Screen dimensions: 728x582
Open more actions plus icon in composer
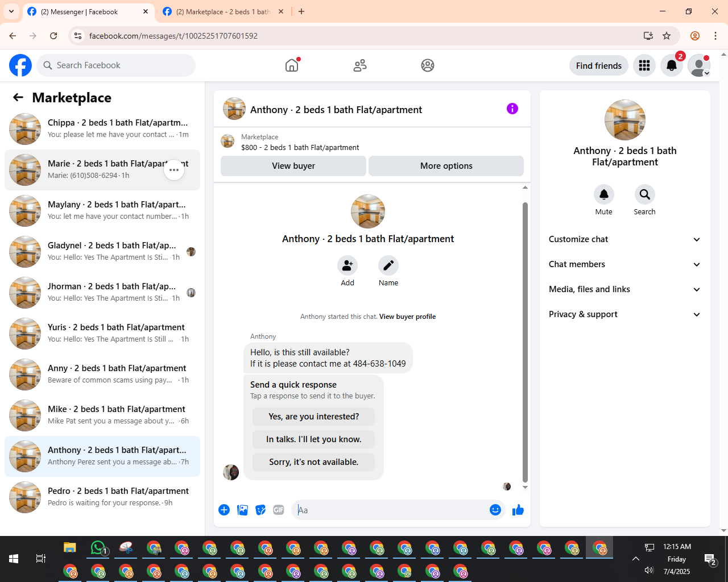click(224, 510)
